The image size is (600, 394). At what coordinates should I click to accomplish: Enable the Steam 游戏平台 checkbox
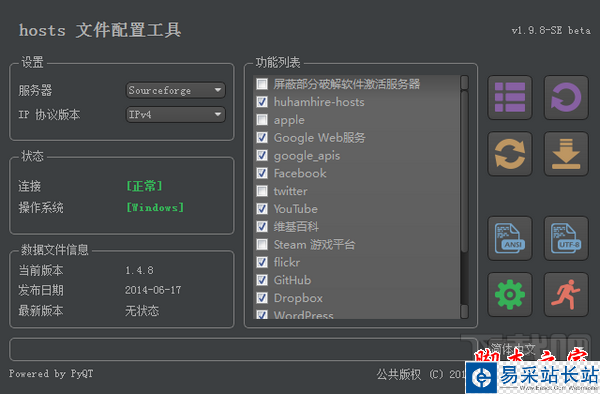262,244
